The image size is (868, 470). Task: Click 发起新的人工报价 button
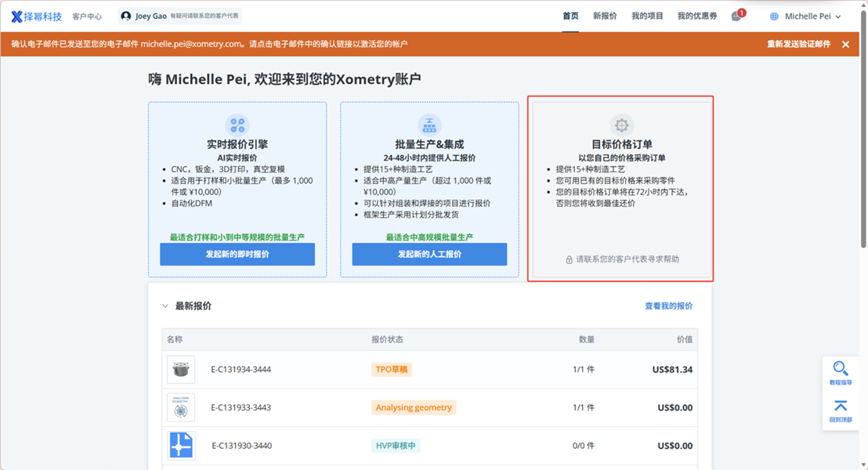429,255
